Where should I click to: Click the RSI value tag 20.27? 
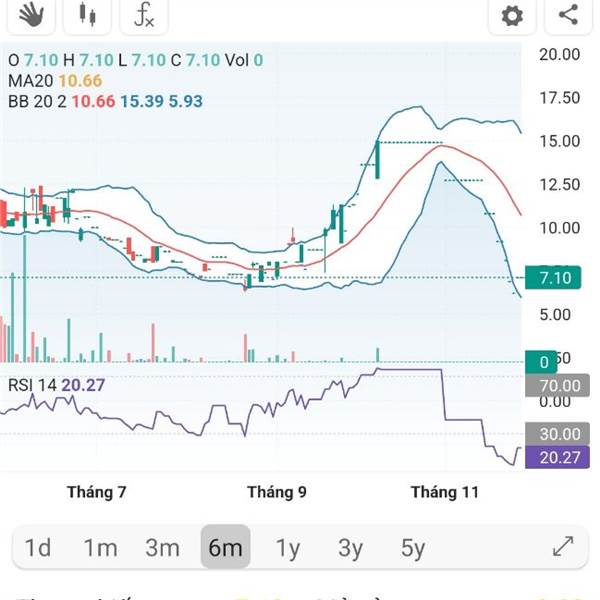click(x=557, y=457)
